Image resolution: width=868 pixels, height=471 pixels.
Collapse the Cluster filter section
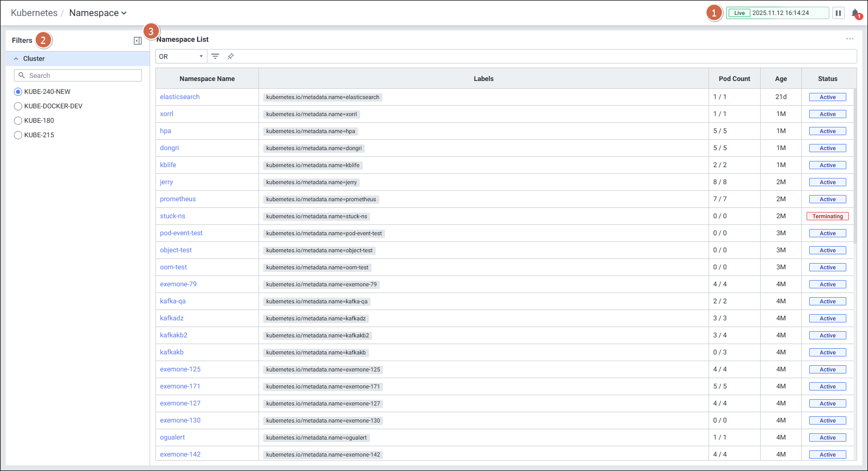[x=16, y=59]
